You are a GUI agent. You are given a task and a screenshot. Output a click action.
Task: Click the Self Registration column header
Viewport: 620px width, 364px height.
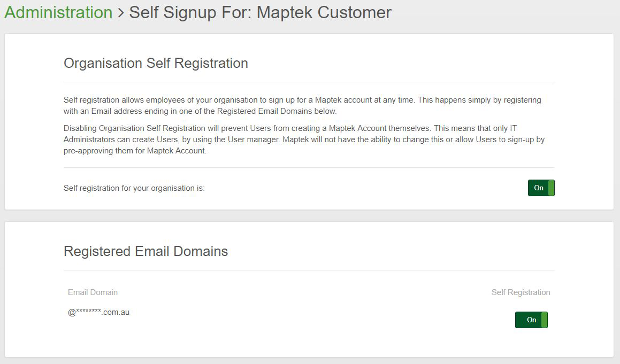tap(521, 292)
